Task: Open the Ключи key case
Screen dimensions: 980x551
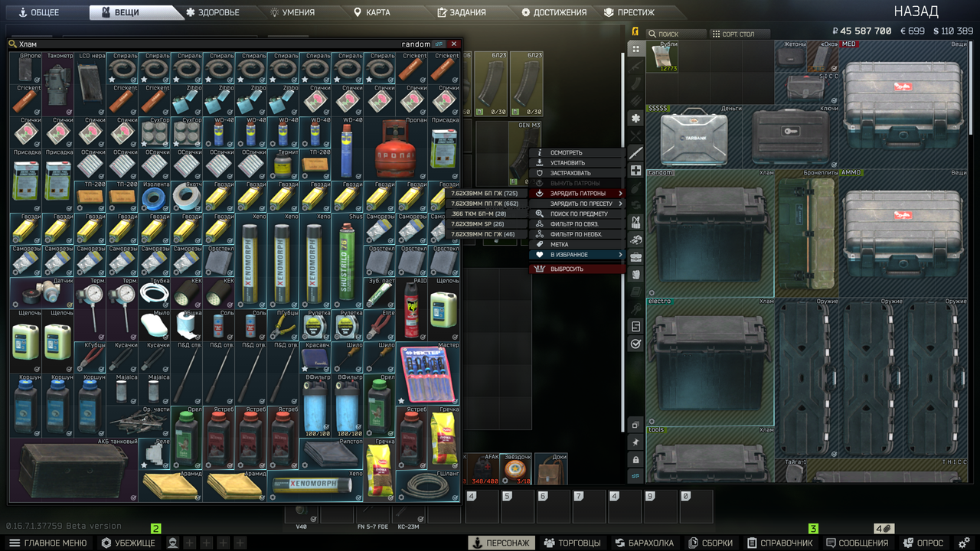Action: coord(790,136)
